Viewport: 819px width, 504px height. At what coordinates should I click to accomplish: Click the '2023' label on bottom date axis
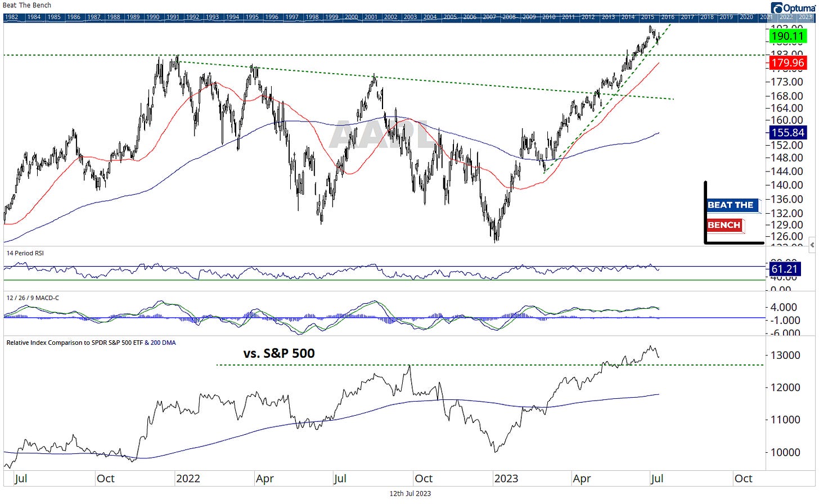pos(506,479)
